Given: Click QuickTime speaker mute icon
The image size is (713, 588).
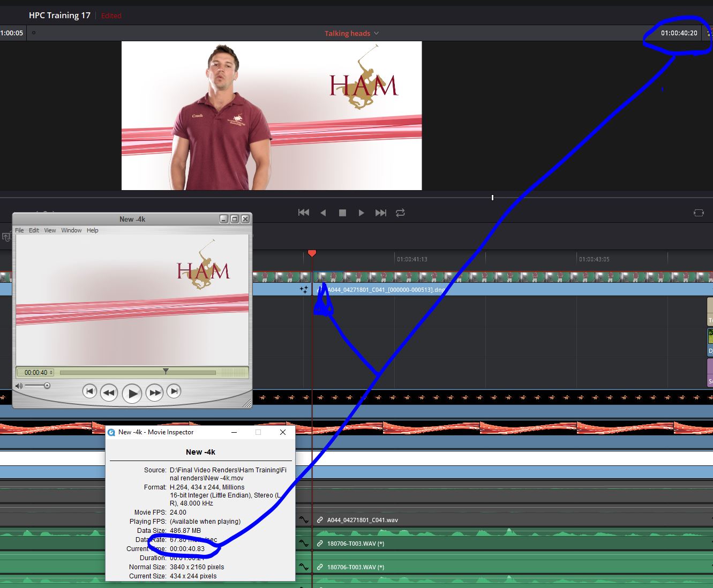Looking at the screenshot, I should (x=19, y=386).
